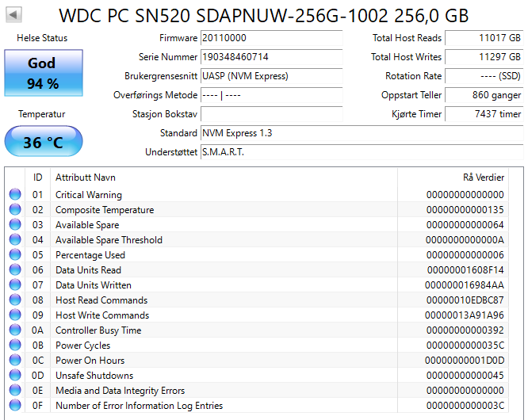Click raw value 0000001608F14
Image resolution: width=528 pixels, height=420 pixels.
tap(465, 270)
